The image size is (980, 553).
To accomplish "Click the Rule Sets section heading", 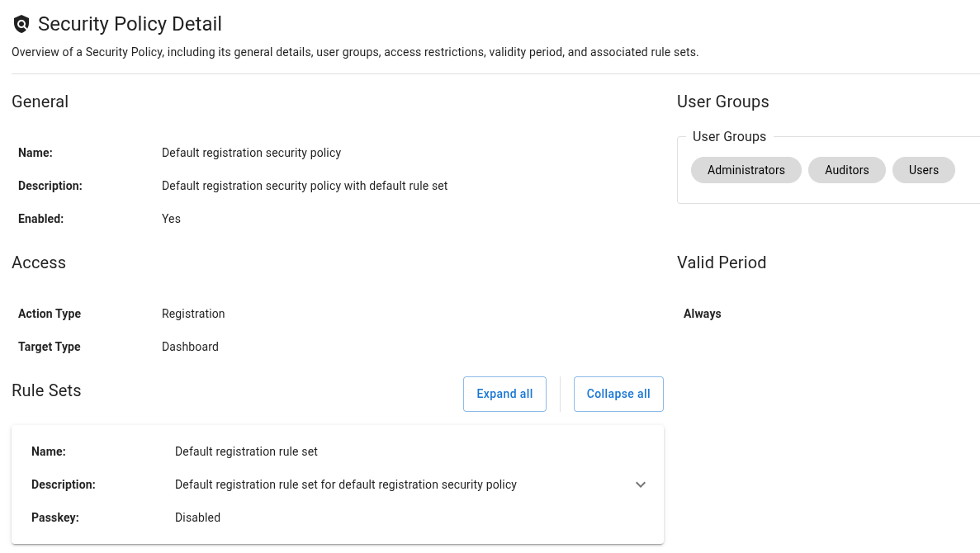I will click(x=46, y=390).
